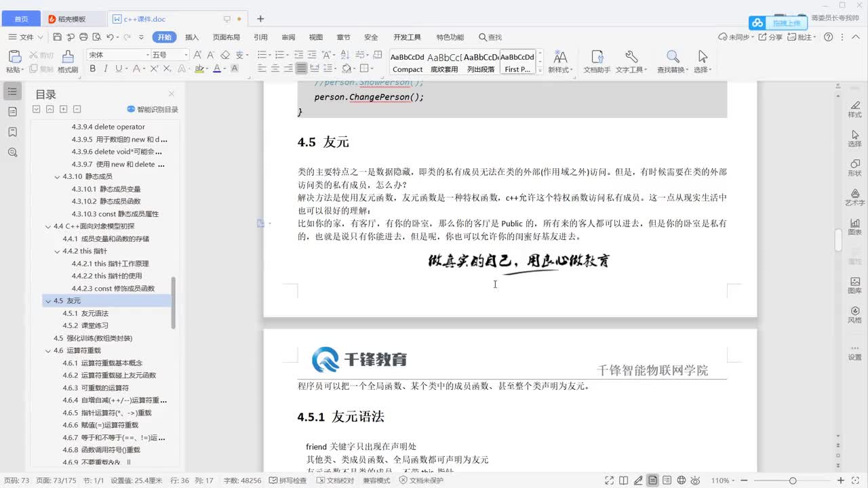Toggle underline formatting

(x=119, y=68)
